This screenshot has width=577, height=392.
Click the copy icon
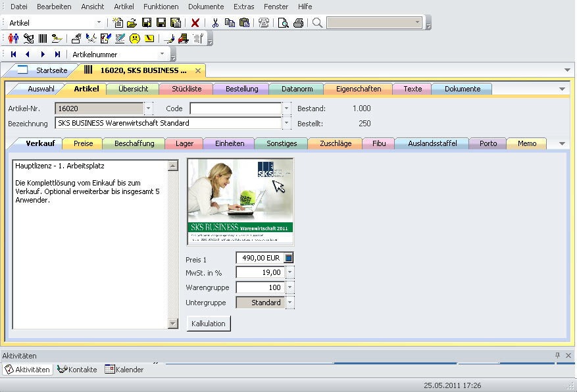coord(230,23)
